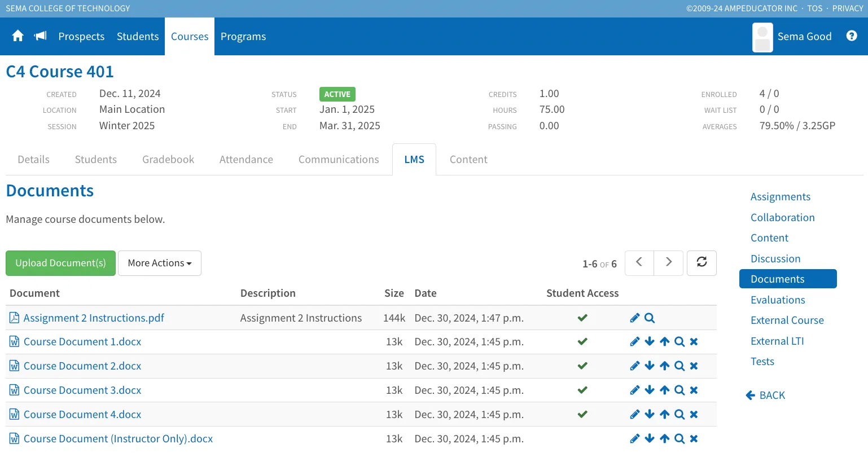Move Course Document 3.docx down
Viewport: 868px width, 457px height.
pyautogui.click(x=650, y=390)
